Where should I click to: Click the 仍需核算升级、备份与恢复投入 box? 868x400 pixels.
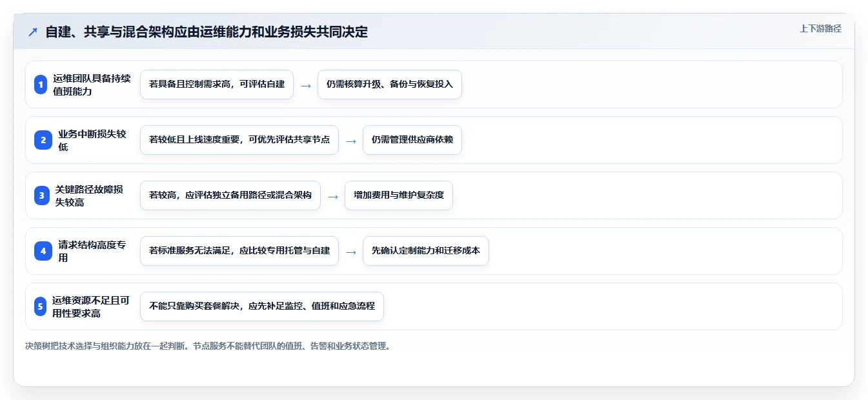pyautogui.click(x=390, y=85)
